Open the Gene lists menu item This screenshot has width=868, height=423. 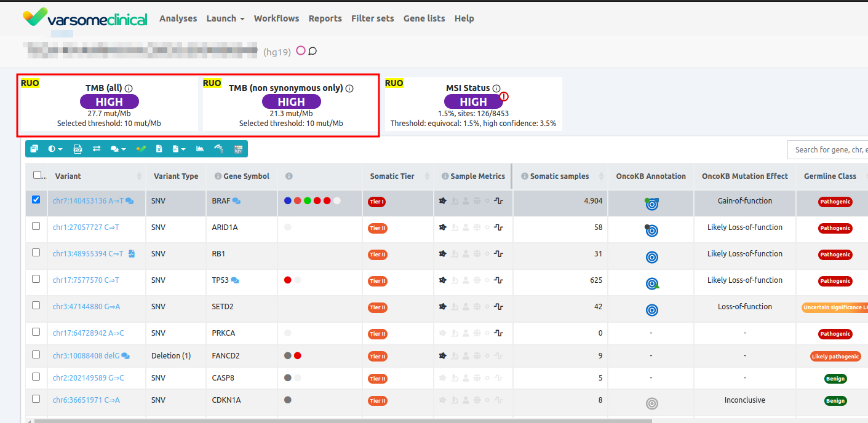coord(424,18)
